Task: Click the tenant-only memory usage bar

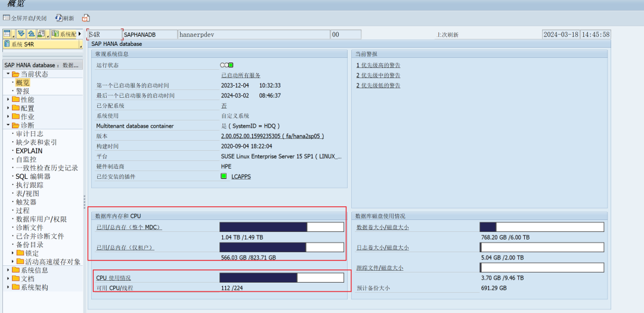Action: [281, 247]
